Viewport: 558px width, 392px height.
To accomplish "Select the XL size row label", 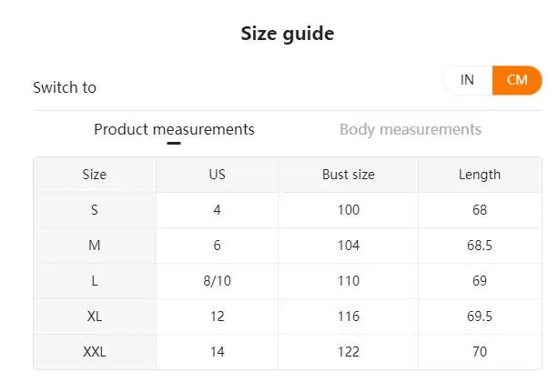I will [x=95, y=317].
